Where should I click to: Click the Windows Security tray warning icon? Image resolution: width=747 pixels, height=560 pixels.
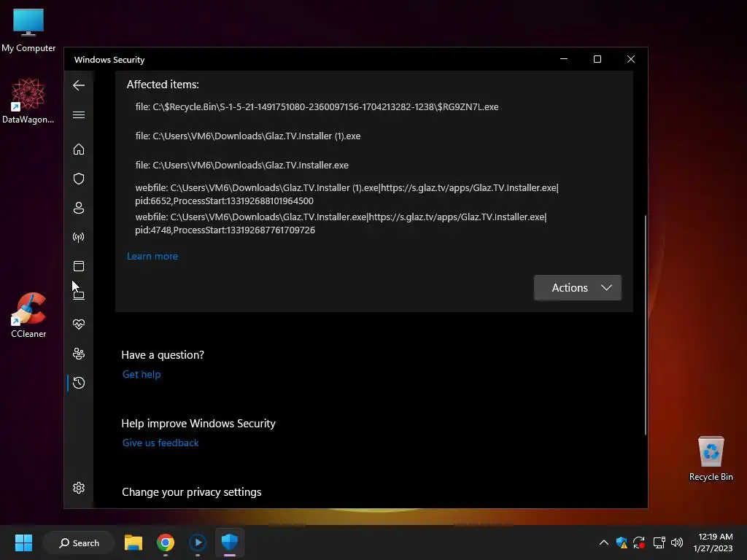pos(622,542)
